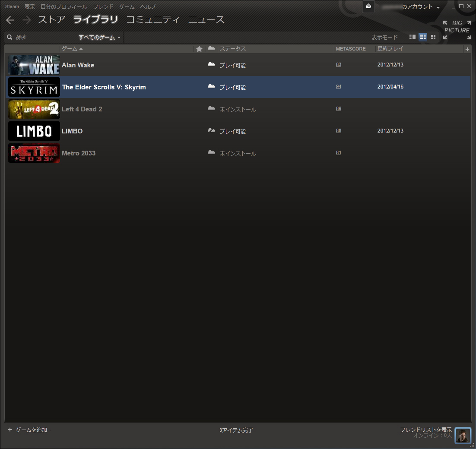This screenshot has height=449, width=476.
Task: Go to the ライブラリ tab
Action: click(95, 20)
